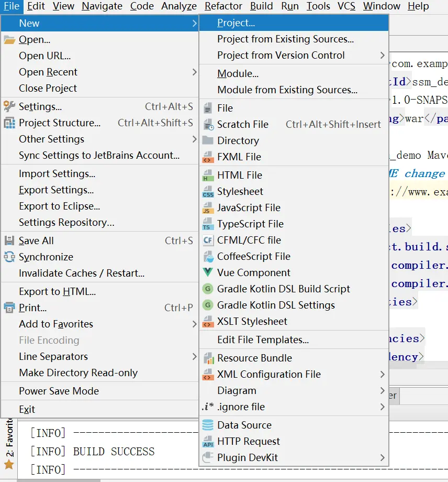
Task: Select Module... in New submenu
Action: (294, 74)
